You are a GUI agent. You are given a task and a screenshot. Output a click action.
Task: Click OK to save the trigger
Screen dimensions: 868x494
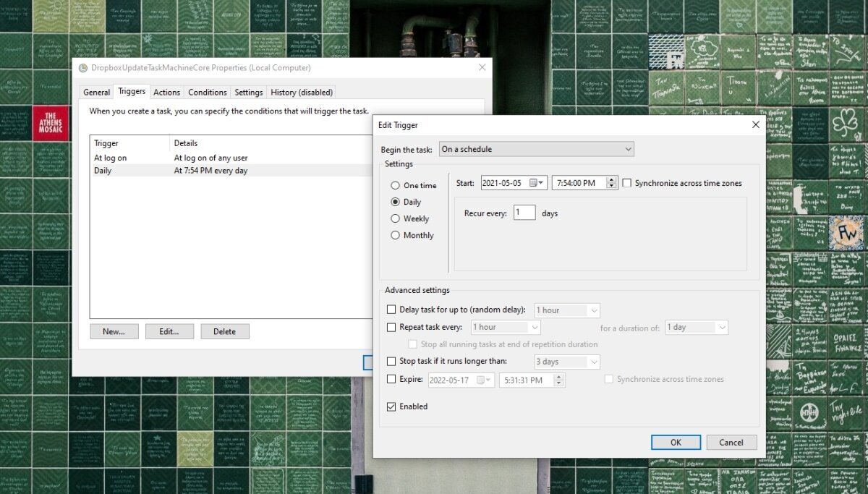(x=676, y=442)
